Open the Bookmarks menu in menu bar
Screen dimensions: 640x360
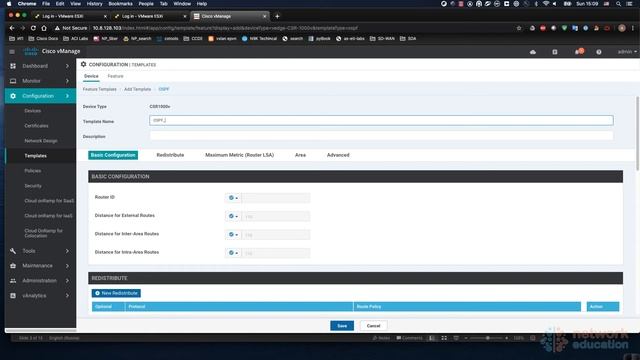click(120, 4)
